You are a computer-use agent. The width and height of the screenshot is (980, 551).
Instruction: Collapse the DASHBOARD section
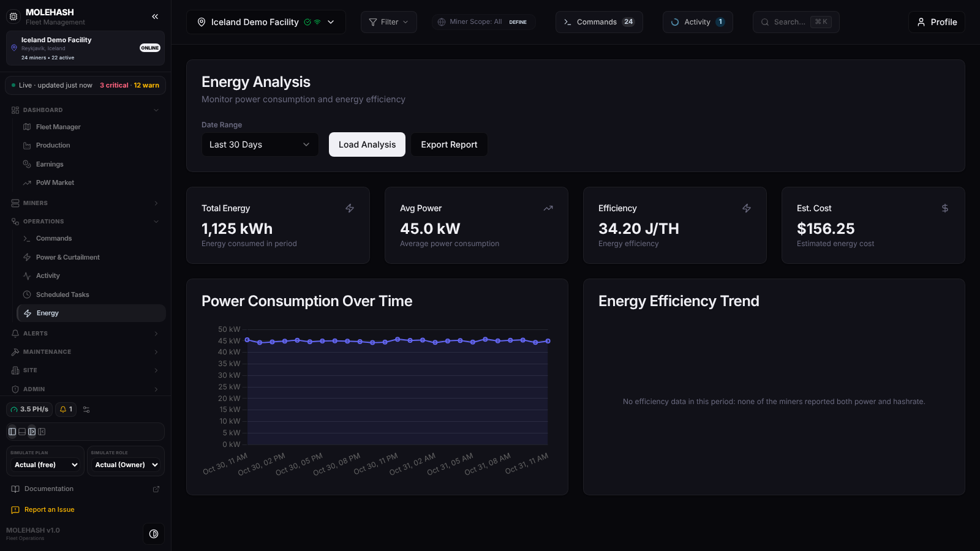pos(86,110)
